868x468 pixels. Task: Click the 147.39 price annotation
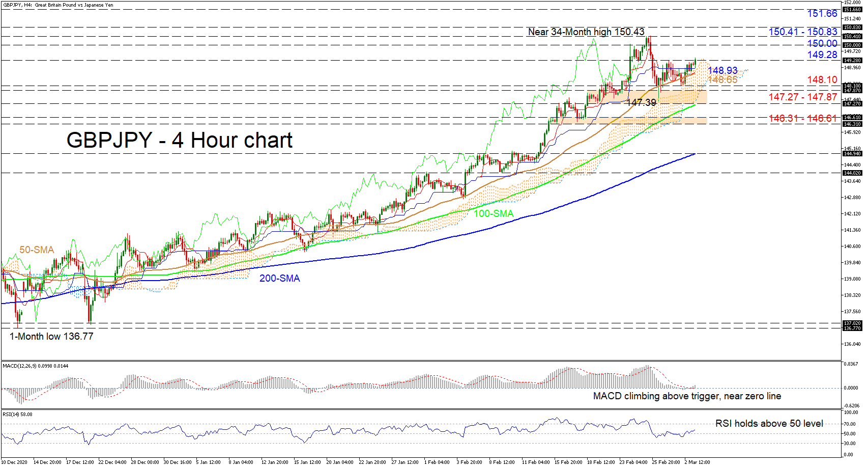[x=641, y=102]
